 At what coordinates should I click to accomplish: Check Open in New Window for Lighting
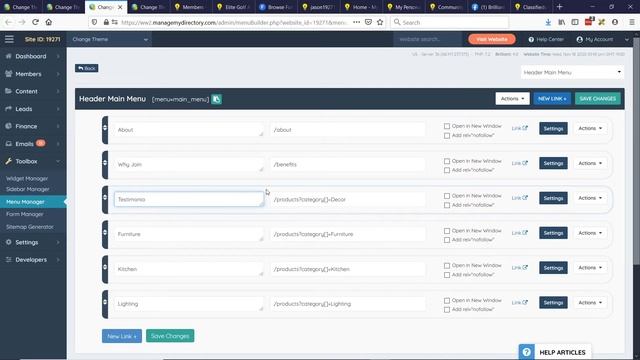447,300
